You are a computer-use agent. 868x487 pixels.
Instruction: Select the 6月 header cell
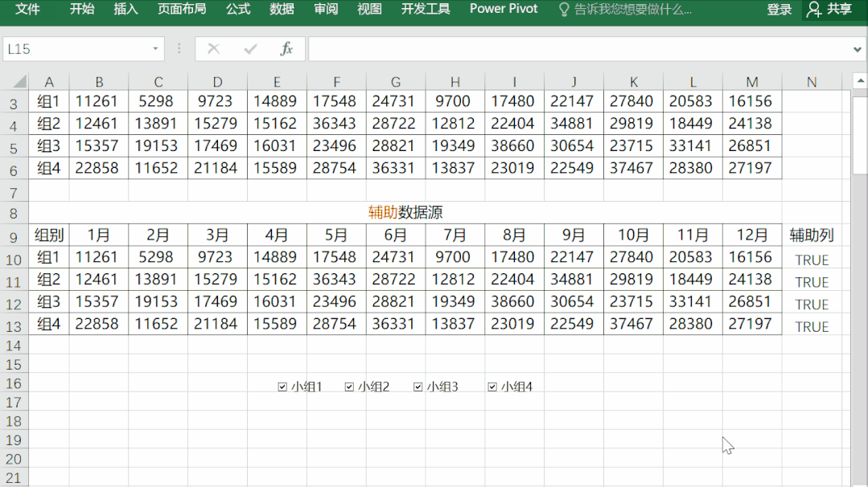[x=395, y=235]
